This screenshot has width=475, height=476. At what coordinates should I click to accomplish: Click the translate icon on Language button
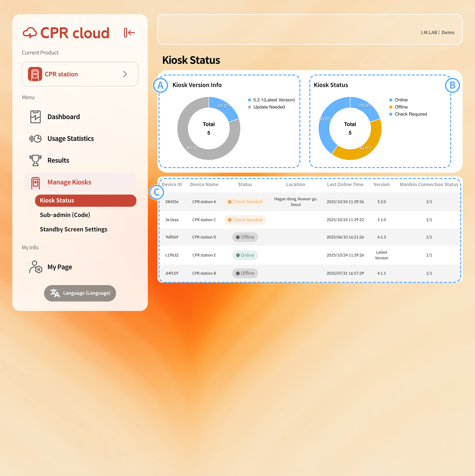55,293
